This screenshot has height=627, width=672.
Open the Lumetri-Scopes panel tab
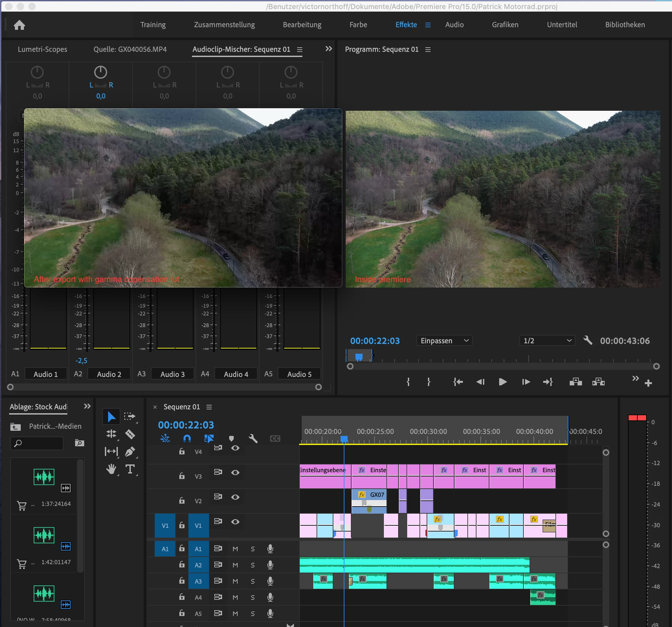(42, 49)
